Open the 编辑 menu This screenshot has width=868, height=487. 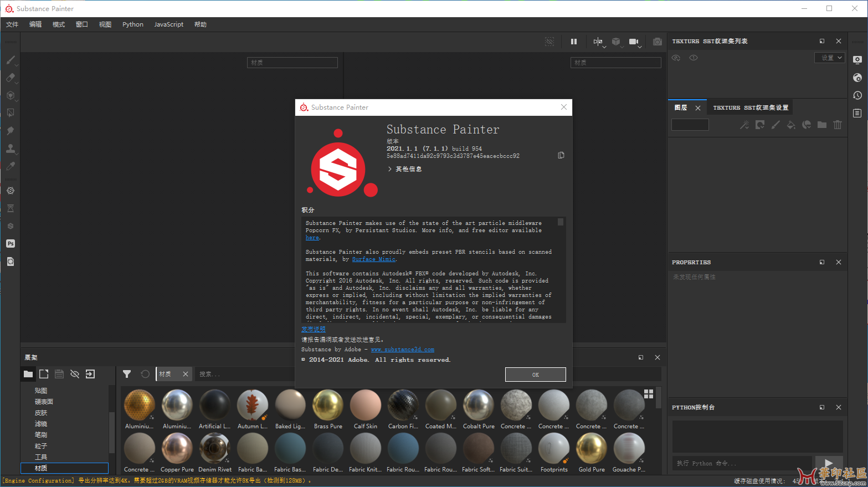(35, 24)
